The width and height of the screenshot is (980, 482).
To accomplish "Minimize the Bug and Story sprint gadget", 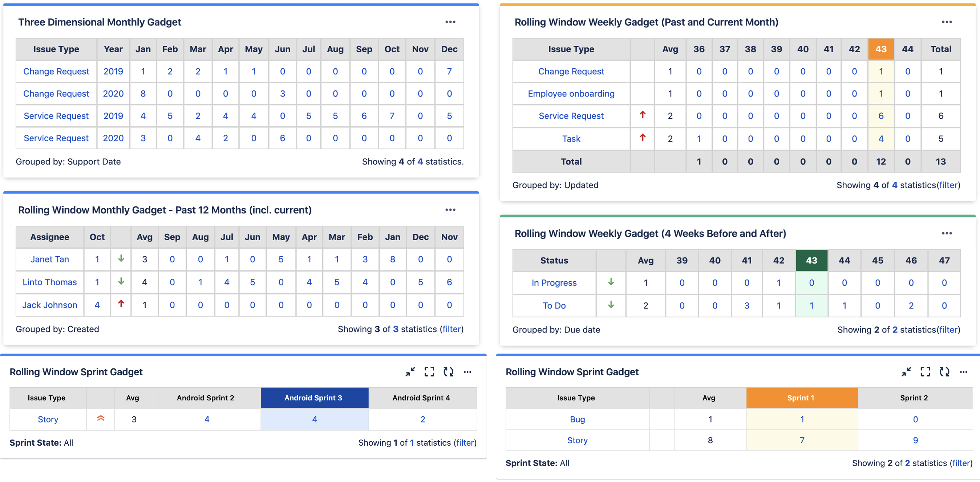I will click(x=906, y=372).
